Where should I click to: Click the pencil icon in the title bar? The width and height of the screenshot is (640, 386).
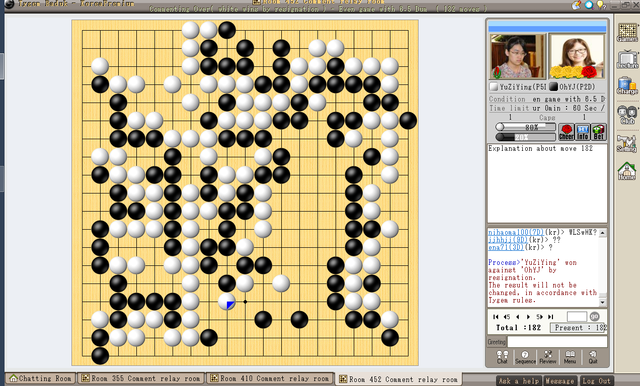coord(576,5)
